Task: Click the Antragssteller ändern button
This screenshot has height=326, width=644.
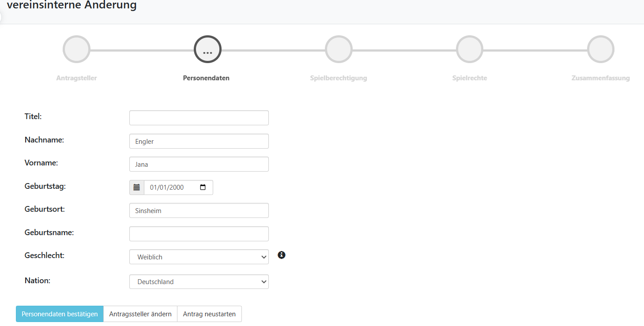Action: pos(140,314)
